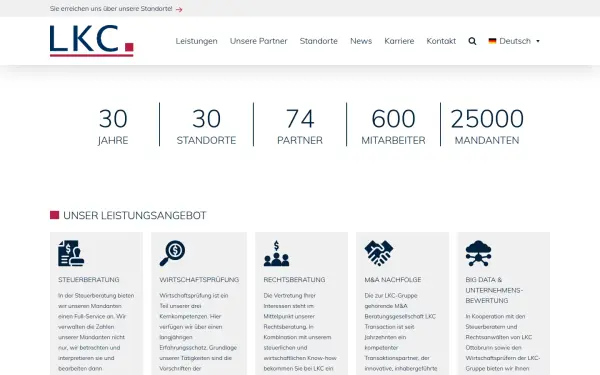Click the '25000 MANDANTEN' statistic
This screenshot has height=375, width=600.
(487, 126)
